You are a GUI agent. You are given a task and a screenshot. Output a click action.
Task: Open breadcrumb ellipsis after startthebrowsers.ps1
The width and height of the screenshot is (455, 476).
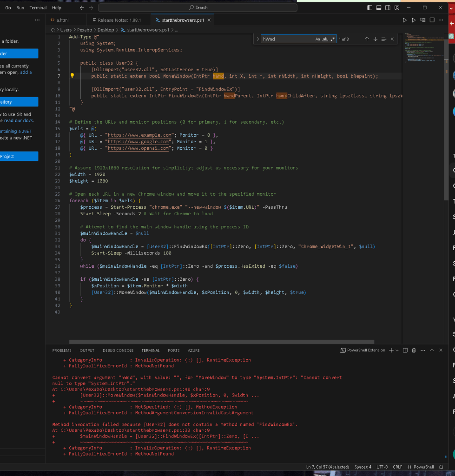click(176, 30)
